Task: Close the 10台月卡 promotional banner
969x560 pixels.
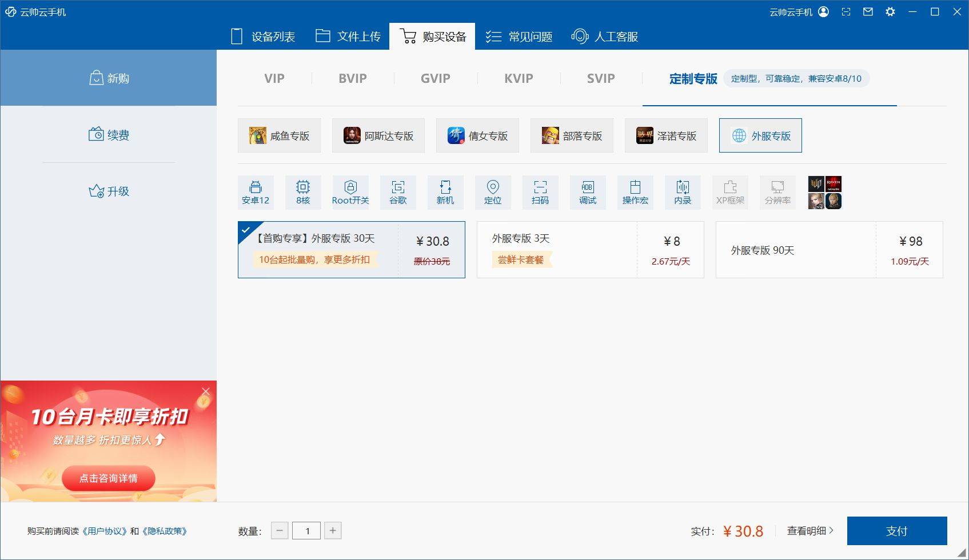Action: coord(206,391)
